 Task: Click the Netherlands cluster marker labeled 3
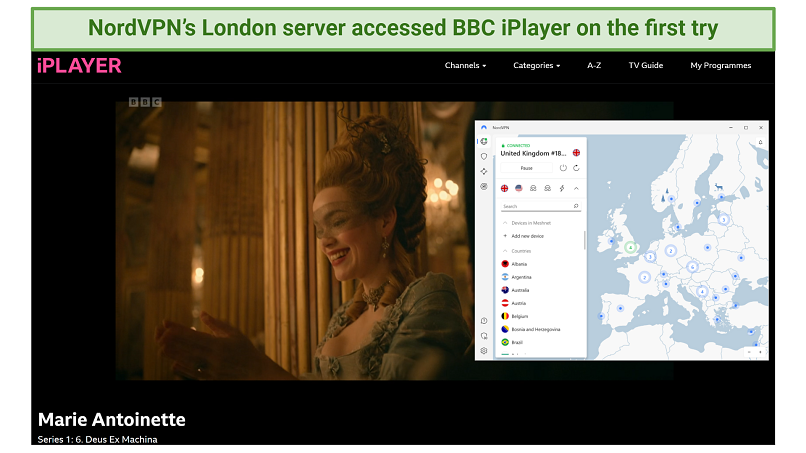click(650, 257)
